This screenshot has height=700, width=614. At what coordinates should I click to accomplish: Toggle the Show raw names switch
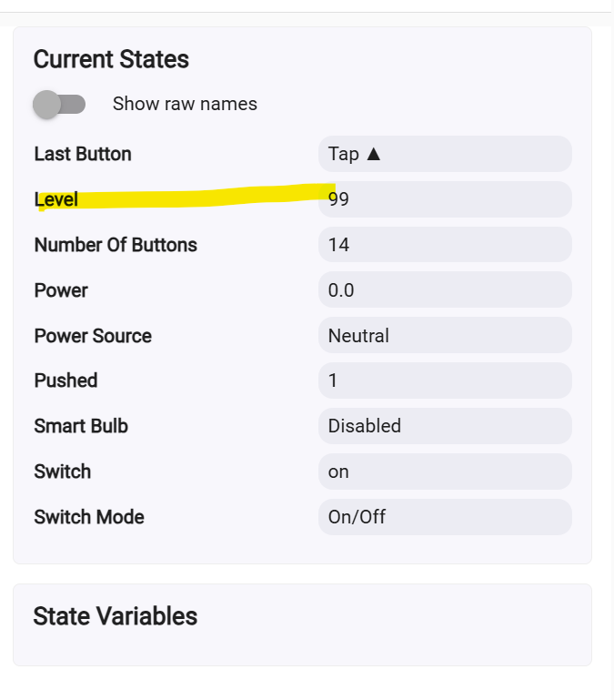point(59,104)
